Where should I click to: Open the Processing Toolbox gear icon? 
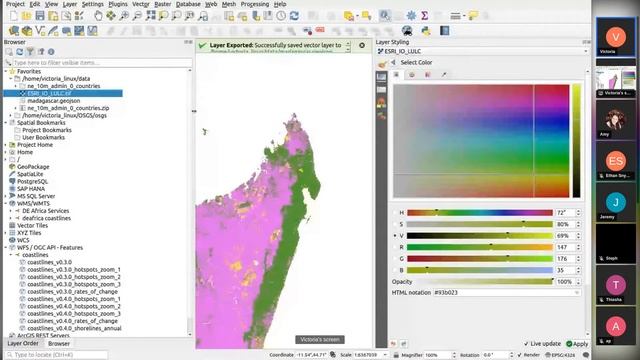411,16
